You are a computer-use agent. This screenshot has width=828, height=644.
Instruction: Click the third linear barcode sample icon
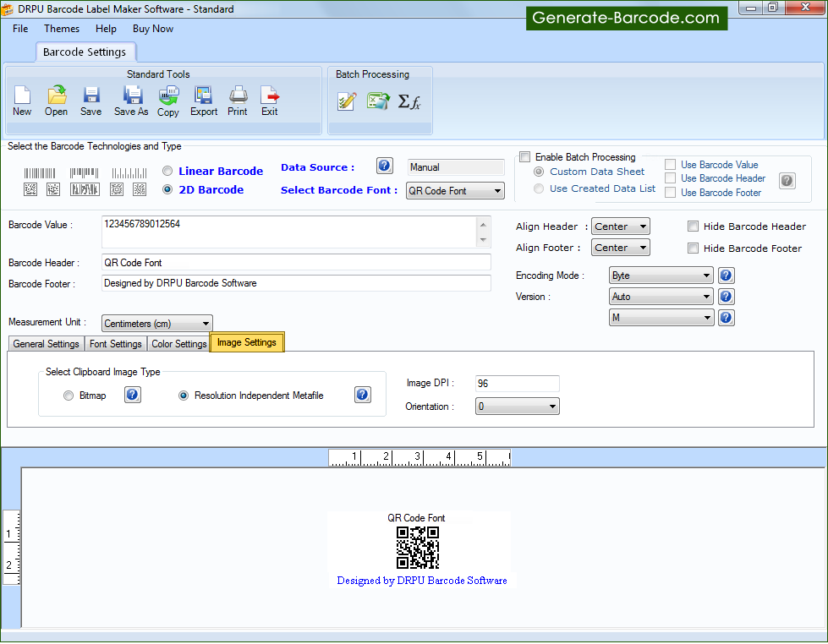coord(129,173)
